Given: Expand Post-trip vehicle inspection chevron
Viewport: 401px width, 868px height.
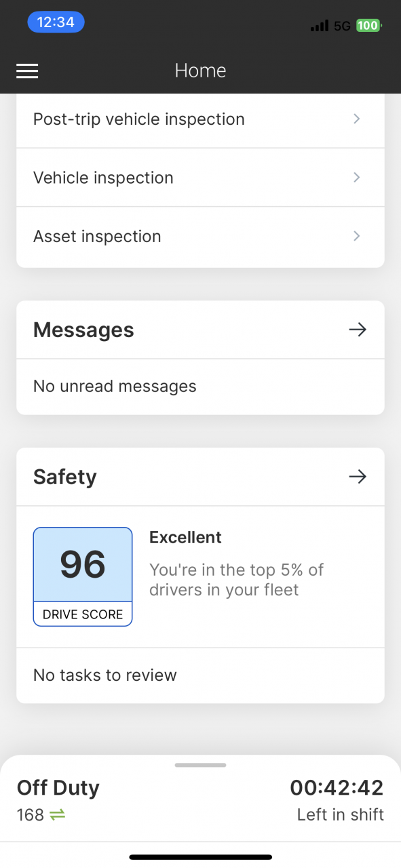Looking at the screenshot, I should [x=357, y=119].
